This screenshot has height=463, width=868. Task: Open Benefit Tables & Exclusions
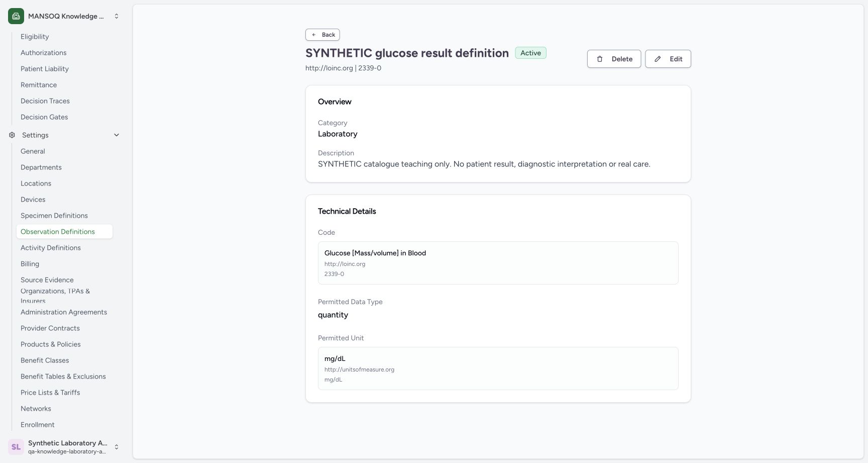click(63, 377)
